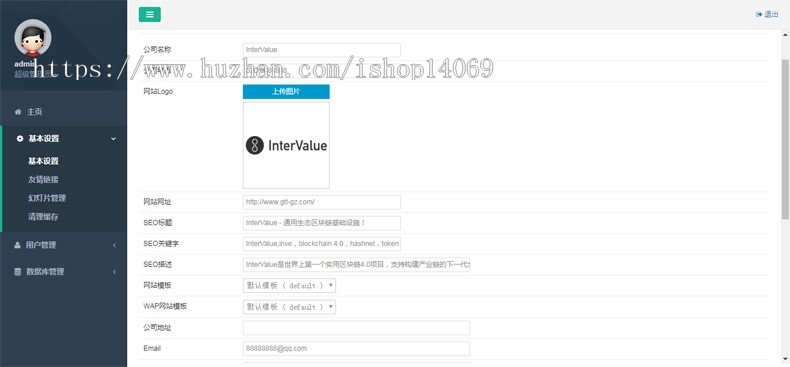Focus the SEO描述 input field
Image resolution: width=790 pixels, height=367 pixels.
click(356, 265)
